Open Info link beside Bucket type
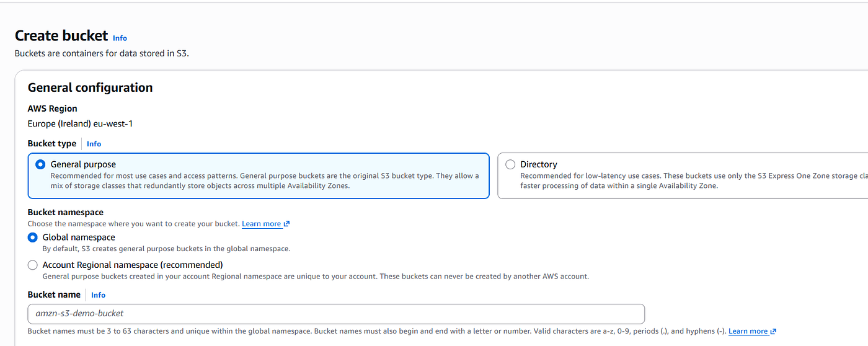868x346 pixels. point(94,144)
